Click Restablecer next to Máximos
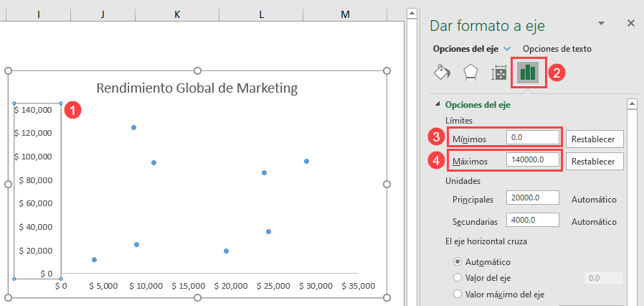The height and width of the screenshot is (306, 644). [595, 161]
